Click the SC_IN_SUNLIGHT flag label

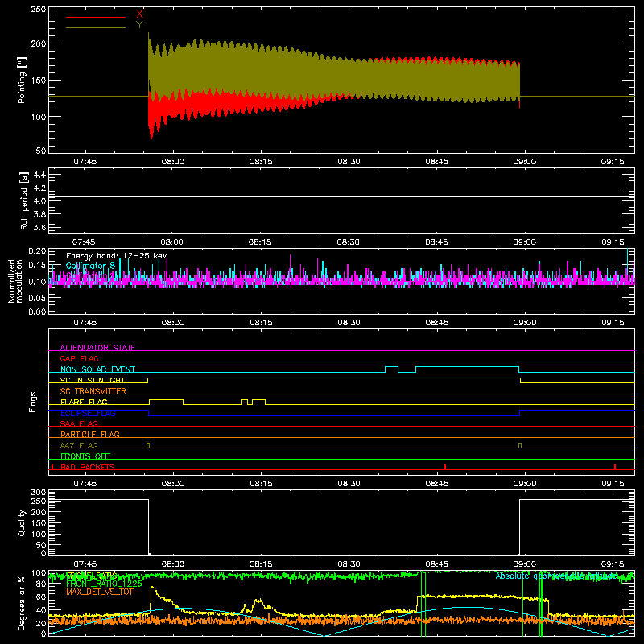pyautogui.click(x=93, y=380)
